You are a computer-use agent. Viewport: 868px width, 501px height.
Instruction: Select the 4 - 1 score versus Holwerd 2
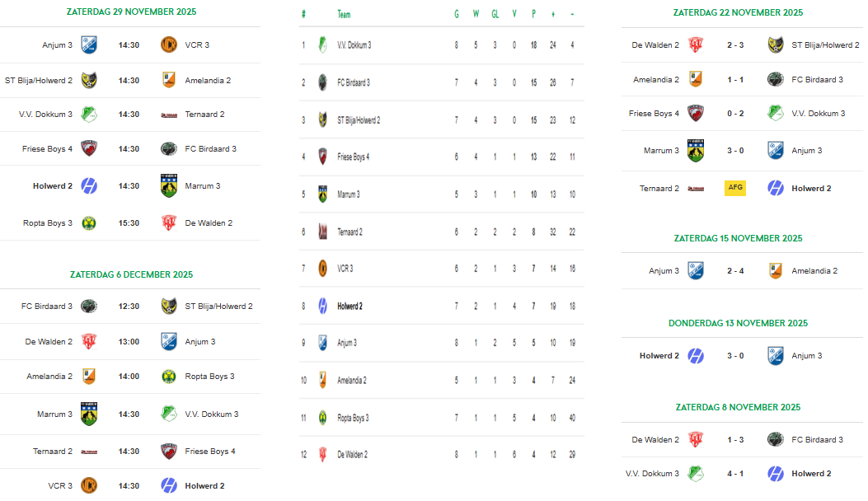coord(735,473)
